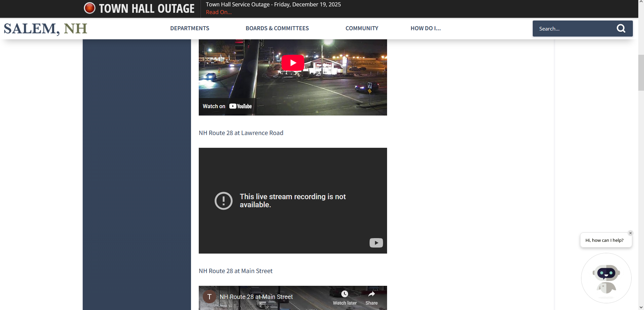The height and width of the screenshot is (310, 644).
Task: Click the 'NH Route 28 at Main Street' caption
Action: [x=236, y=271]
